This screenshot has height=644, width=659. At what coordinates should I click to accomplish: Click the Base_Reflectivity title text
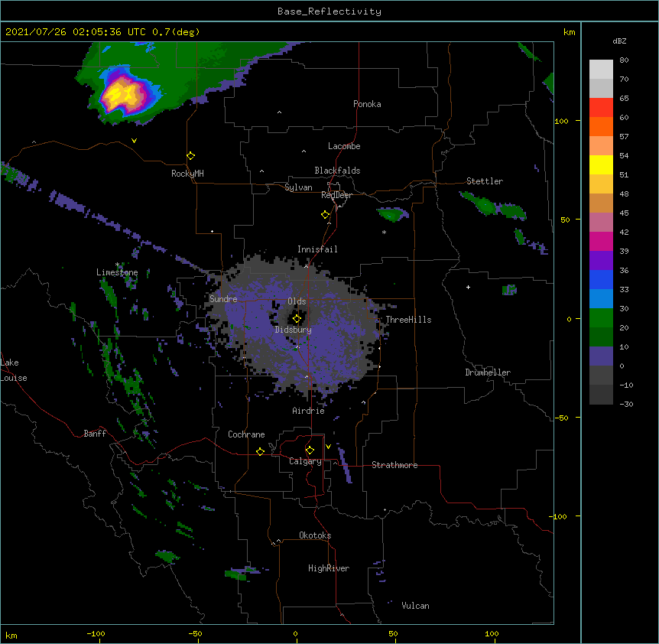329,11
